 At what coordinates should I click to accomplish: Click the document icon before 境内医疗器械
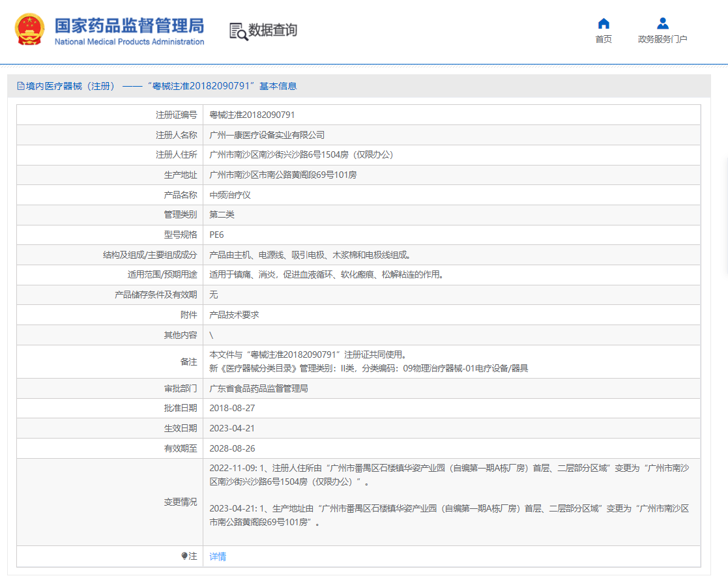tap(21, 86)
